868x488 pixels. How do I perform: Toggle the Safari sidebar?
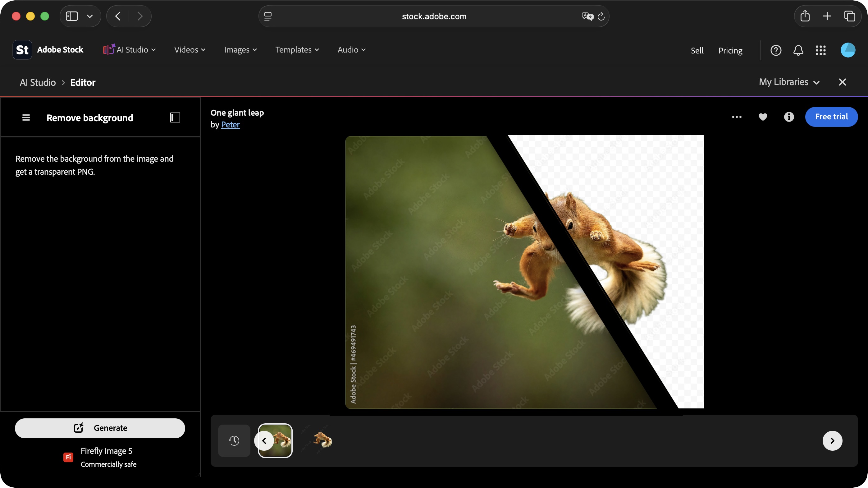pyautogui.click(x=72, y=16)
